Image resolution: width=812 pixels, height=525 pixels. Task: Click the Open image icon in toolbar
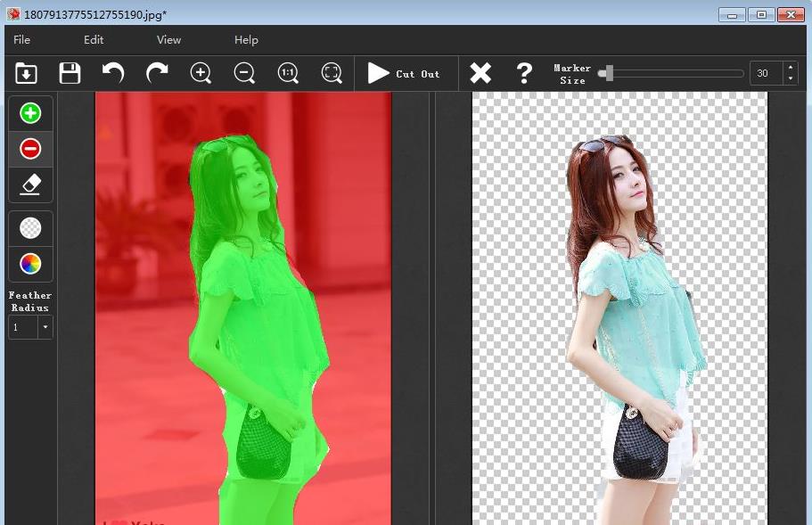[x=26, y=73]
